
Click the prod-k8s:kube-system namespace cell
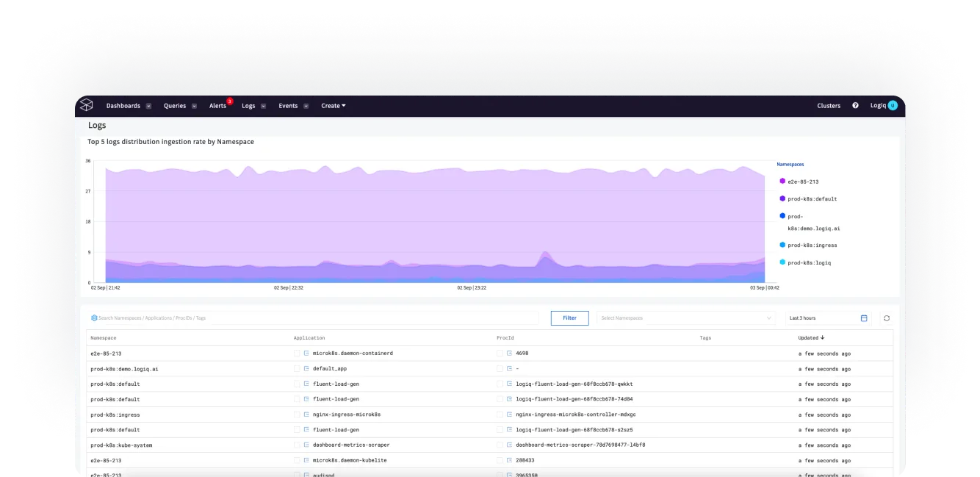coord(121,445)
